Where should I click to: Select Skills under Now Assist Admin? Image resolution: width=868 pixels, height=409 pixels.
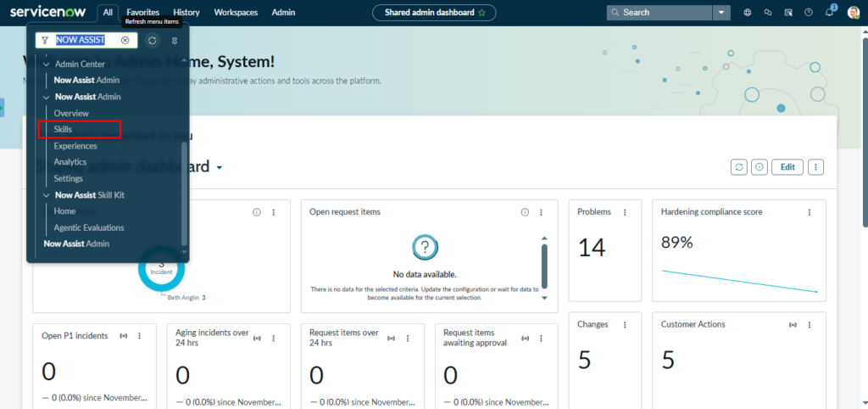click(63, 129)
